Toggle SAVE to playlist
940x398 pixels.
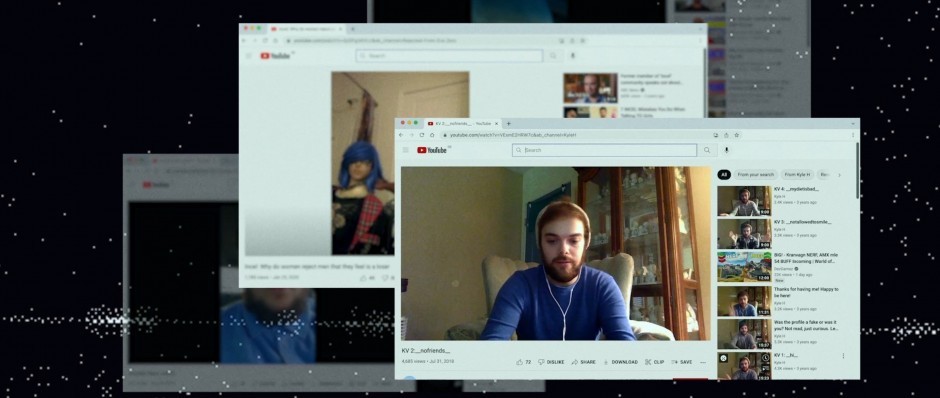[x=682, y=362]
